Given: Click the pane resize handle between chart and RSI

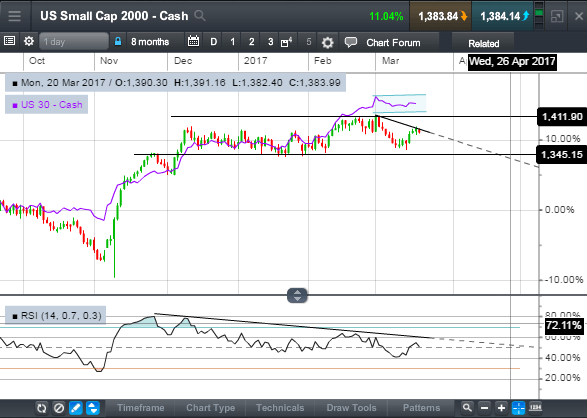Looking at the screenshot, I should click(297, 295).
